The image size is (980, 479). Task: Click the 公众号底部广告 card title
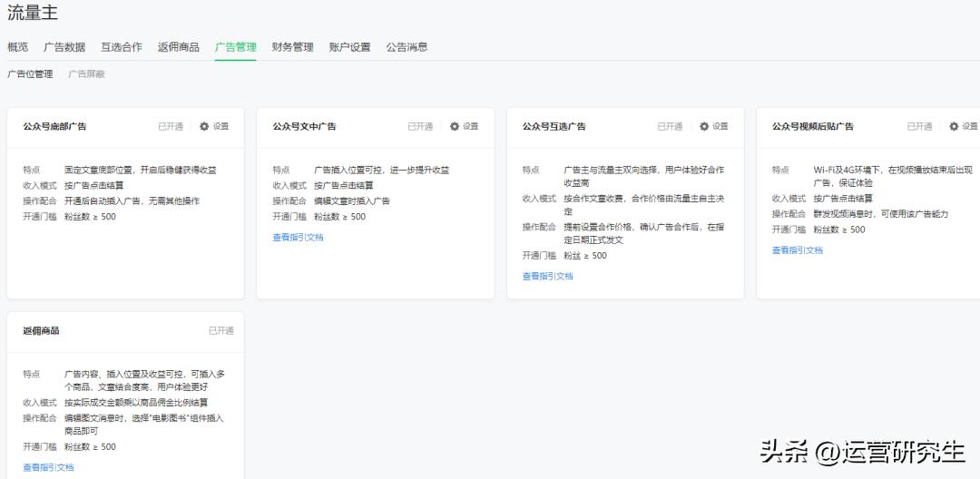point(55,126)
